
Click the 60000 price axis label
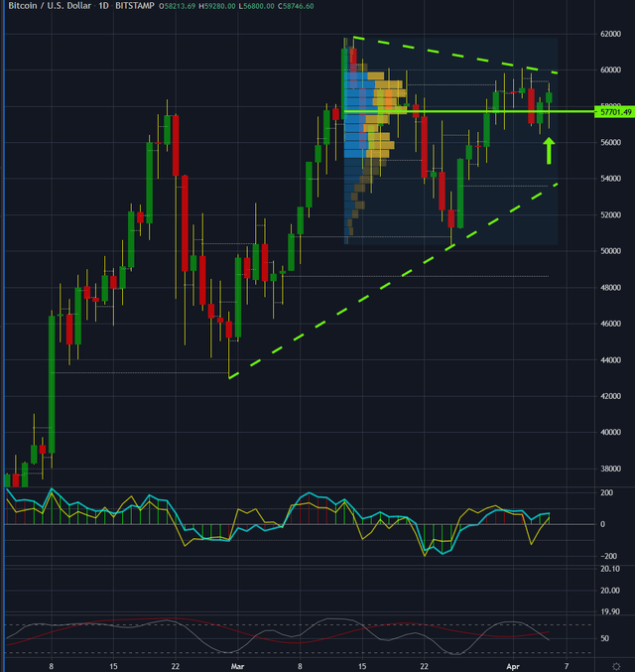610,69
